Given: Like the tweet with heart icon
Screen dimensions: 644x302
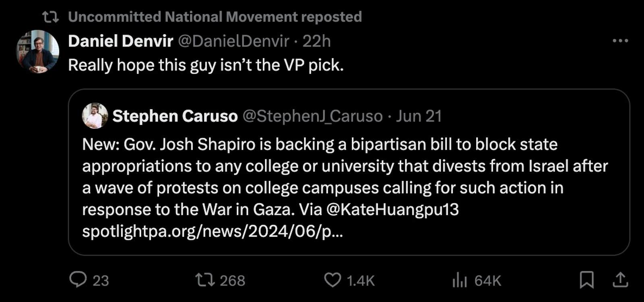Looking at the screenshot, I should coord(332,280).
